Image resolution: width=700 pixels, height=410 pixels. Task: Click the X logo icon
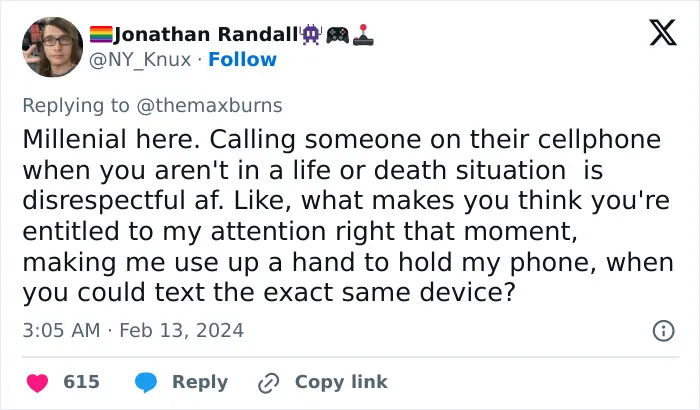[x=663, y=32]
